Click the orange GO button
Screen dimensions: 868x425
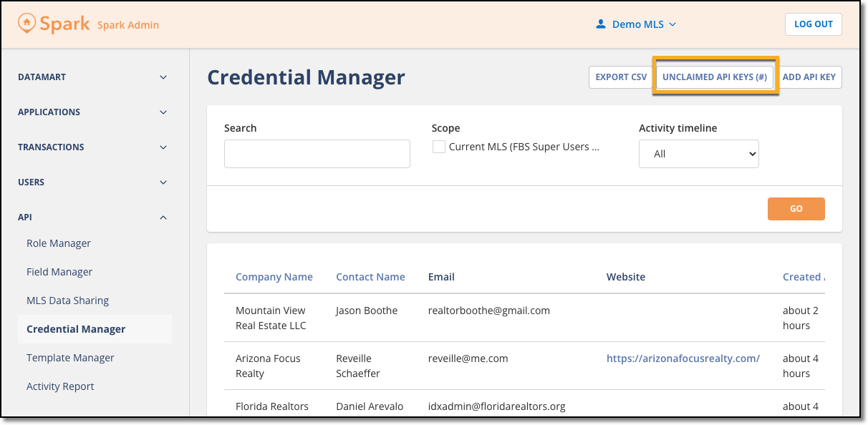click(796, 209)
